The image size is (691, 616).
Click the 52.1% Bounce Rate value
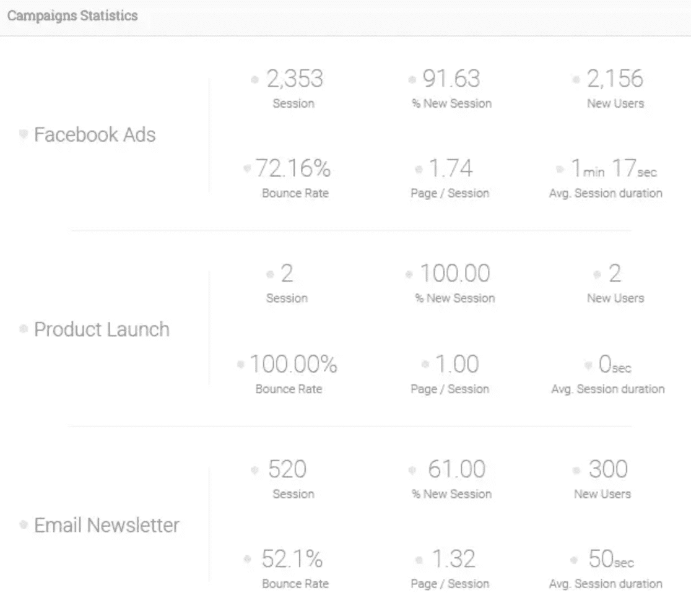coord(293,558)
